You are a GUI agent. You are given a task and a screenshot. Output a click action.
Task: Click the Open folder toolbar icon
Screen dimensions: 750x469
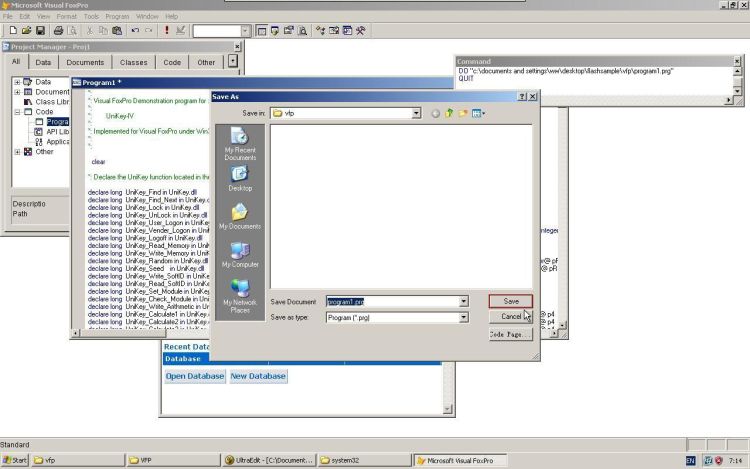point(26,31)
